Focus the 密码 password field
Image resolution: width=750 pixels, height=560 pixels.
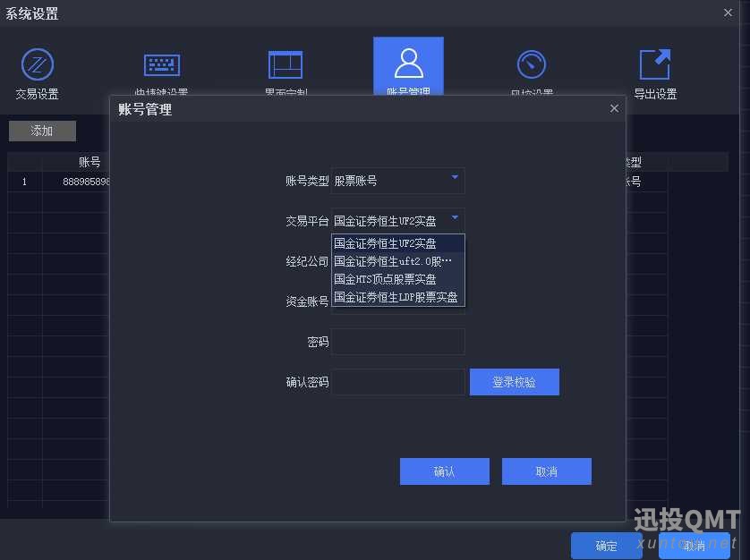point(398,342)
